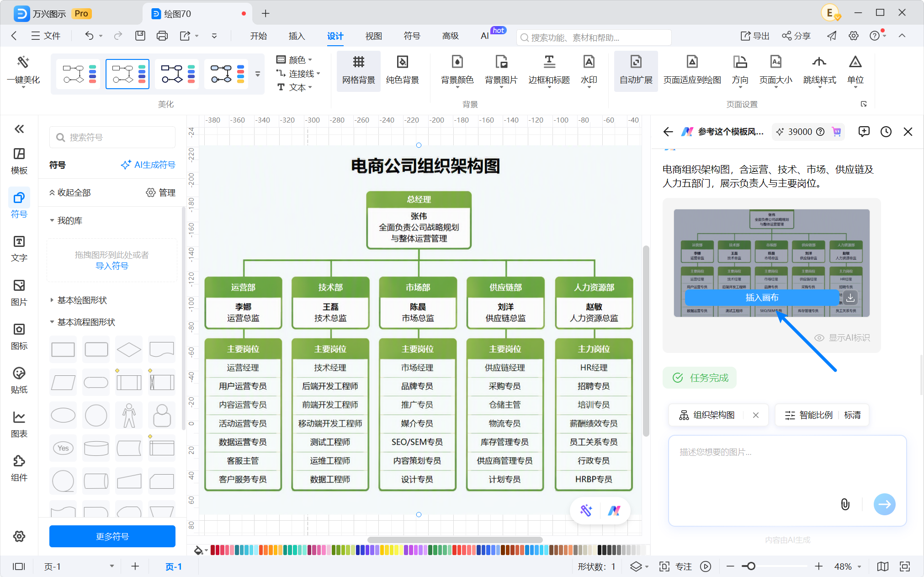
Task: Open the background picture (背景图片) option
Action: coord(501,70)
